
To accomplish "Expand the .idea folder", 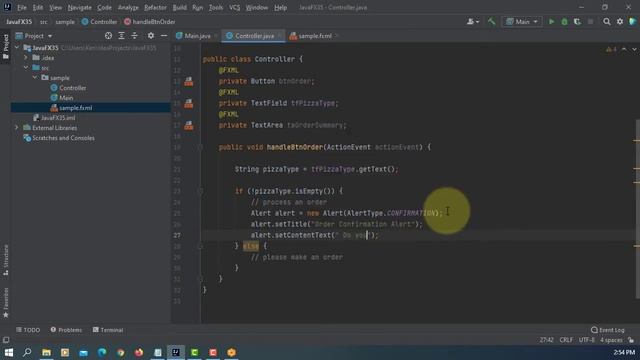I will tap(26, 58).
